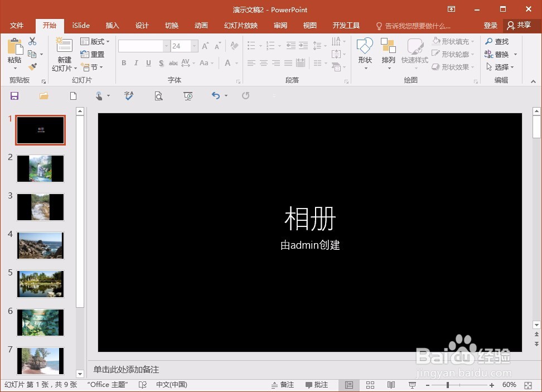Viewport: 542px width, 392px height.
Task: Expand the Undo history dropdown
Action: 226,95
